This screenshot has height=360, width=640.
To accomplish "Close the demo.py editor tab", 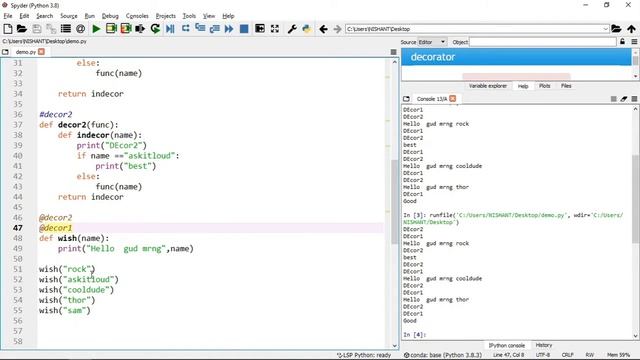I will [41, 52].
